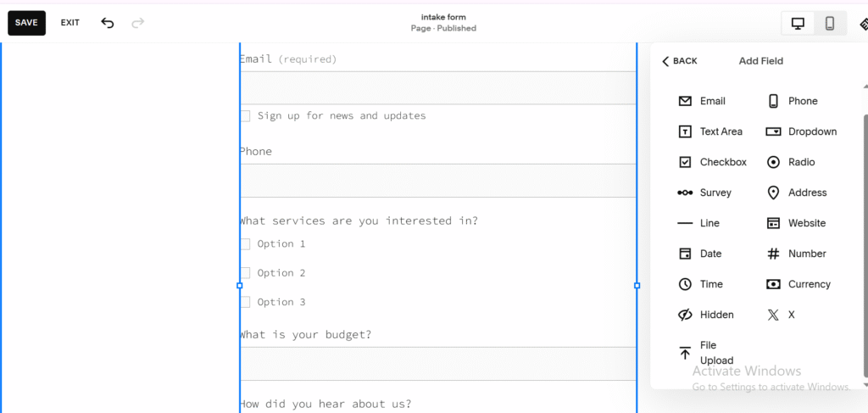Choose the Address pin icon
Viewport: 868px width, 413px height.
(x=773, y=193)
